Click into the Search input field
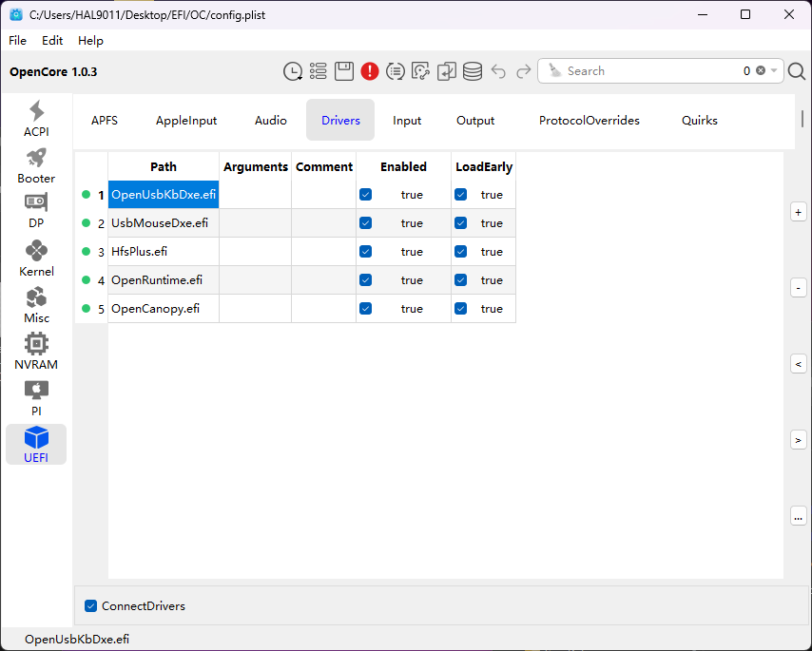This screenshot has width=812, height=651. point(647,71)
